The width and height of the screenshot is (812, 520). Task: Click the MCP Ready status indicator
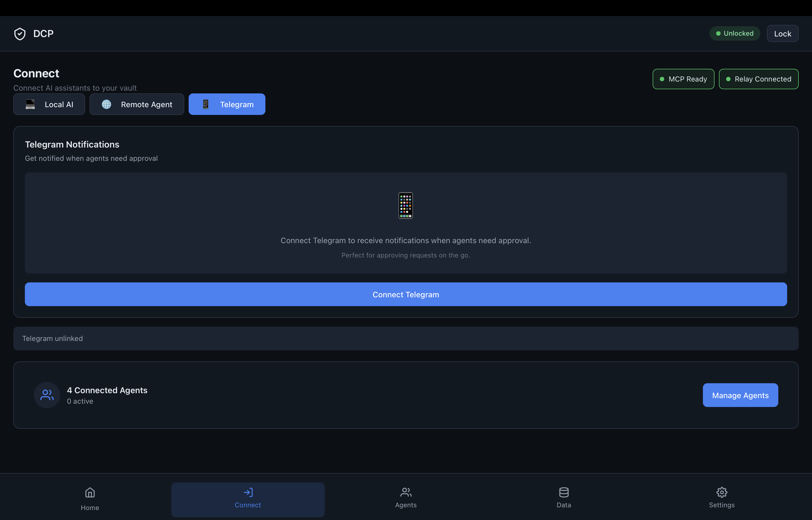point(683,79)
